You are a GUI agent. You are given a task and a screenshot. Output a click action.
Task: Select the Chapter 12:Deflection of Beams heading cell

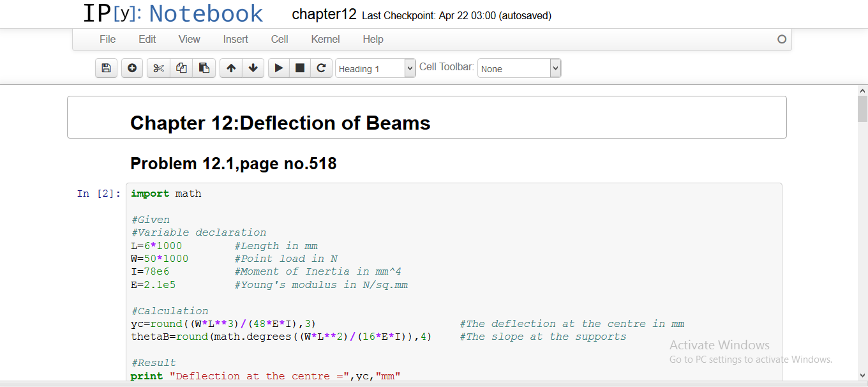click(426, 118)
